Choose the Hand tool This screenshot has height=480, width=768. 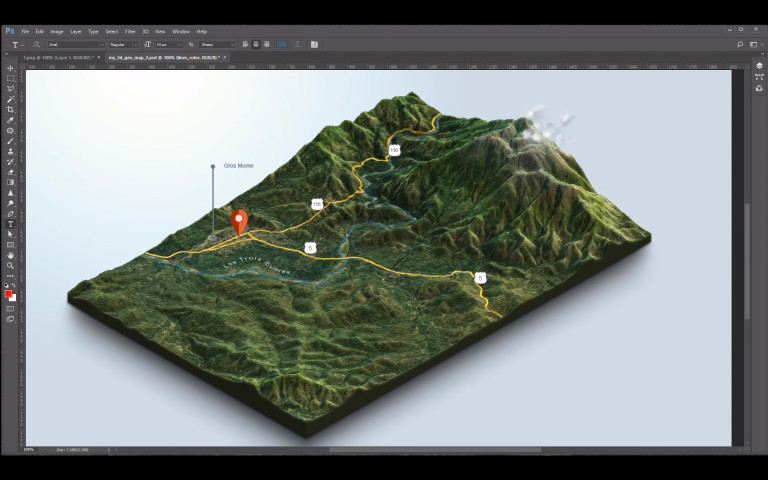[10, 255]
